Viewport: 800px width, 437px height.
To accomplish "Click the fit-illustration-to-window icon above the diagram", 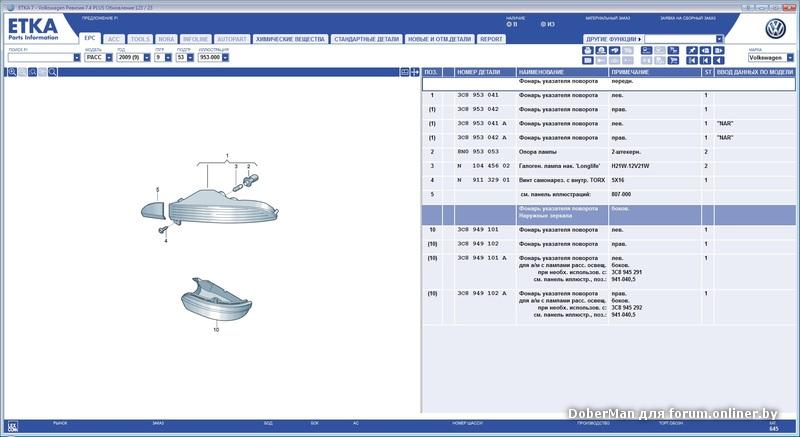I will point(405,72).
